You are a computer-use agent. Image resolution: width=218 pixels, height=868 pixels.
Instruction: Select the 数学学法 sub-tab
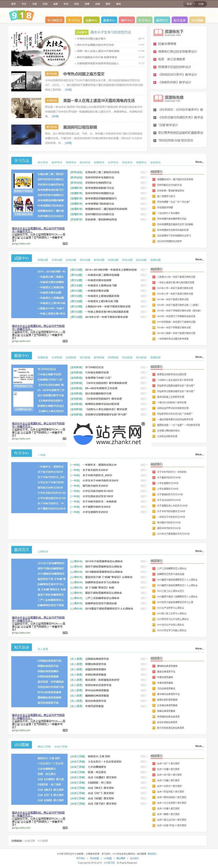pos(57,162)
